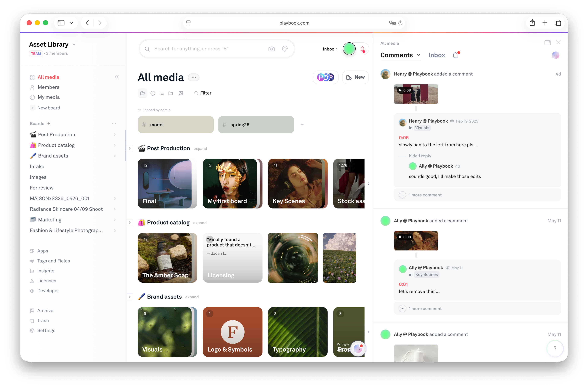Toggle Safari sidebar
588x388 pixels.
click(x=61, y=23)
